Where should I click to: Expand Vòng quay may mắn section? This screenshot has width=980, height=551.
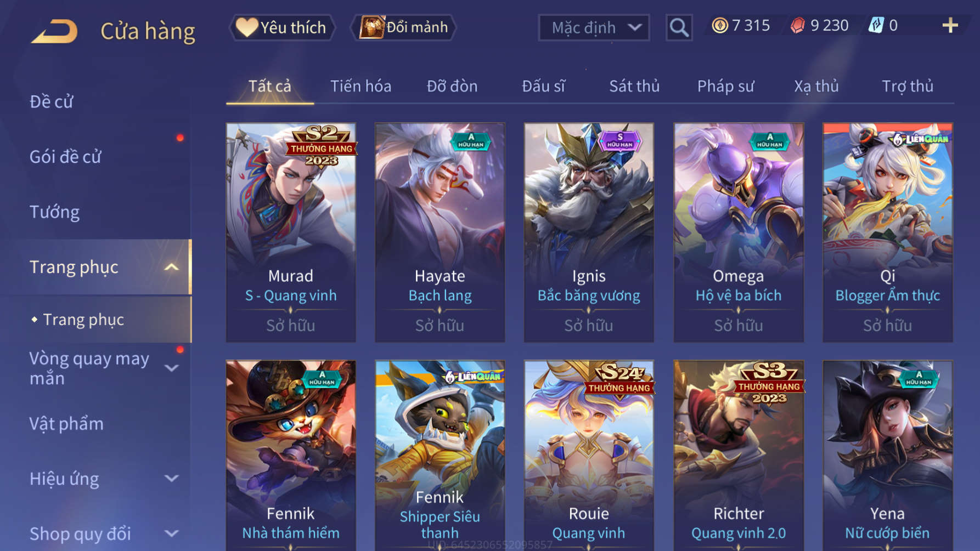pyautogui.click(x=172, y=368)
